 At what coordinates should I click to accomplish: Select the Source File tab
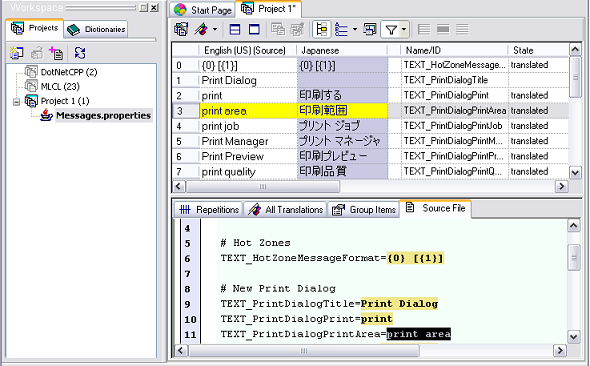pos(436,208)
